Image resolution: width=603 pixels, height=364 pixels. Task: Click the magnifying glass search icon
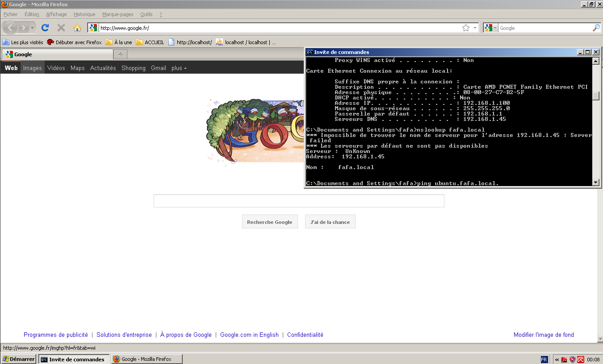[x=596, y=28]
